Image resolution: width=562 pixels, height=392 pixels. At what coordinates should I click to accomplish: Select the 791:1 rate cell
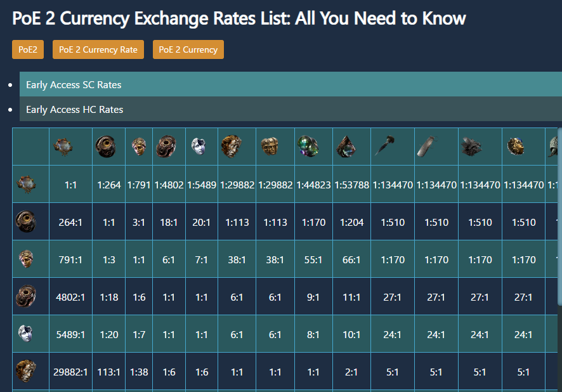70,259
